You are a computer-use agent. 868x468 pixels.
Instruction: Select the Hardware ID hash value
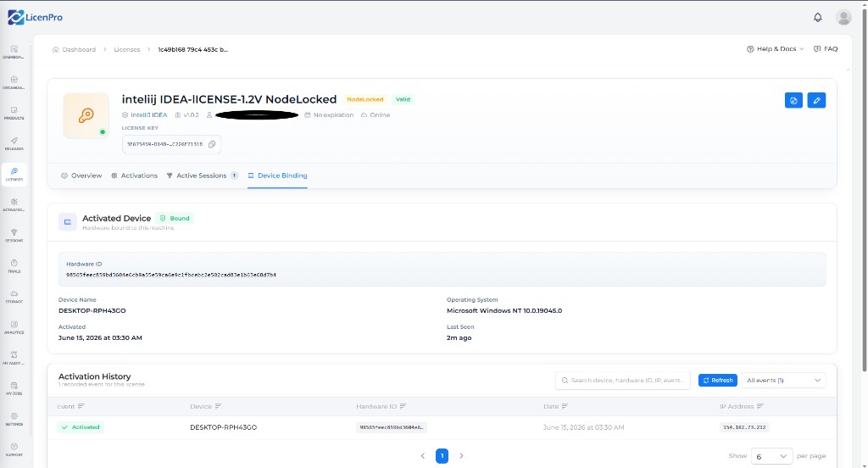click(x=171, y=275)
